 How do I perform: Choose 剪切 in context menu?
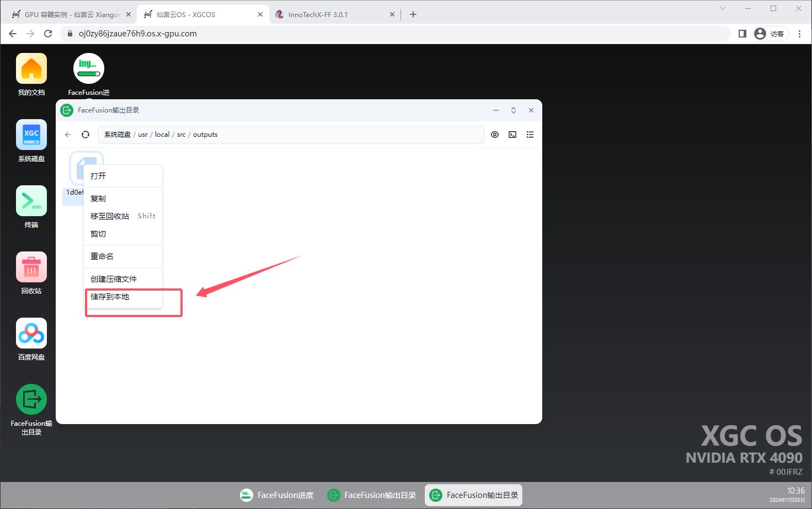(123, 234)
